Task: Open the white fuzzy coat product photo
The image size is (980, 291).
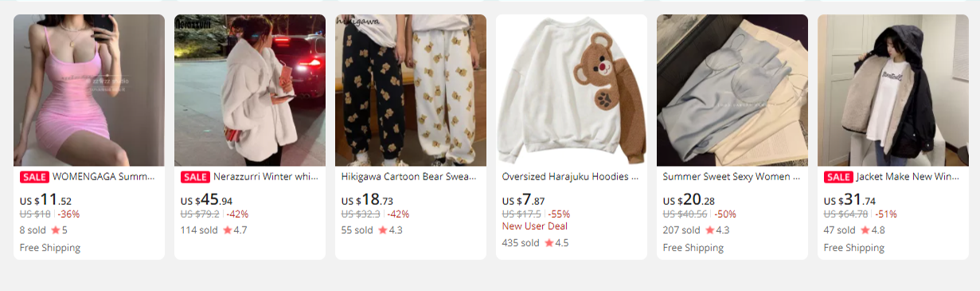Action: coord(250,90)
